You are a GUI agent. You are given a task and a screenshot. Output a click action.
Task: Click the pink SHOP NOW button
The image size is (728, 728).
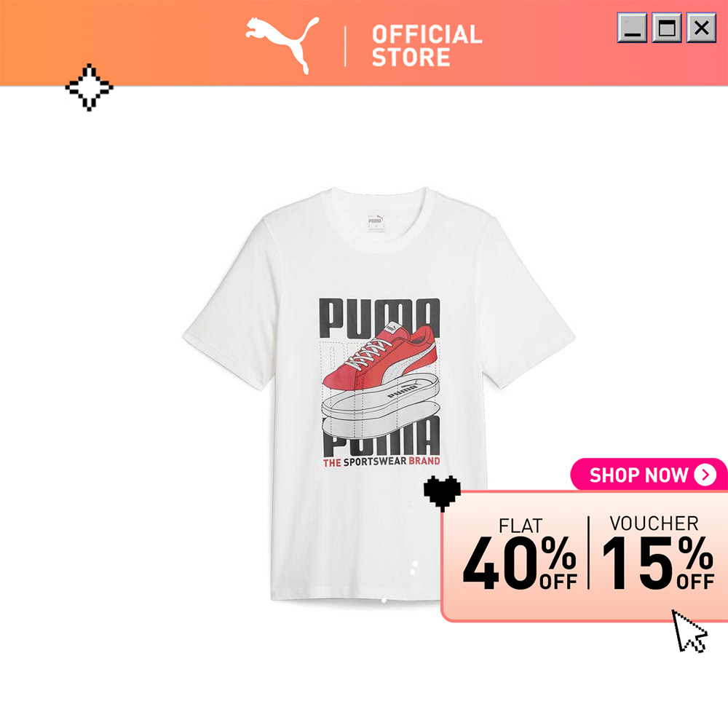point(649,475)
